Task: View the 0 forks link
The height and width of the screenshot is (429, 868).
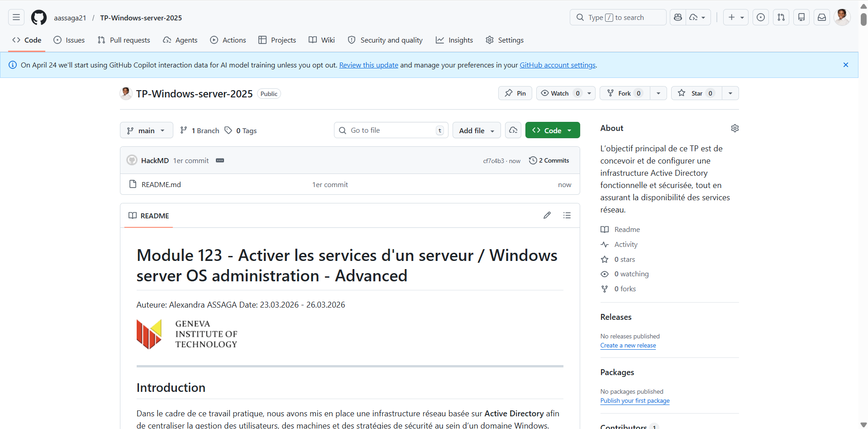Action: (x=618, y=289)
